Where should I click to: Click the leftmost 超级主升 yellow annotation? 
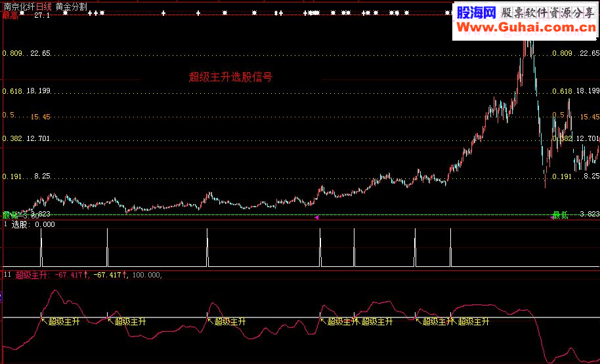click(64, 321)
